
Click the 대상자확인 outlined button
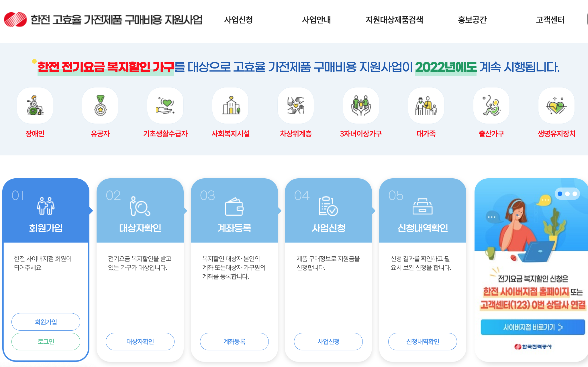[x=140, y=341]
